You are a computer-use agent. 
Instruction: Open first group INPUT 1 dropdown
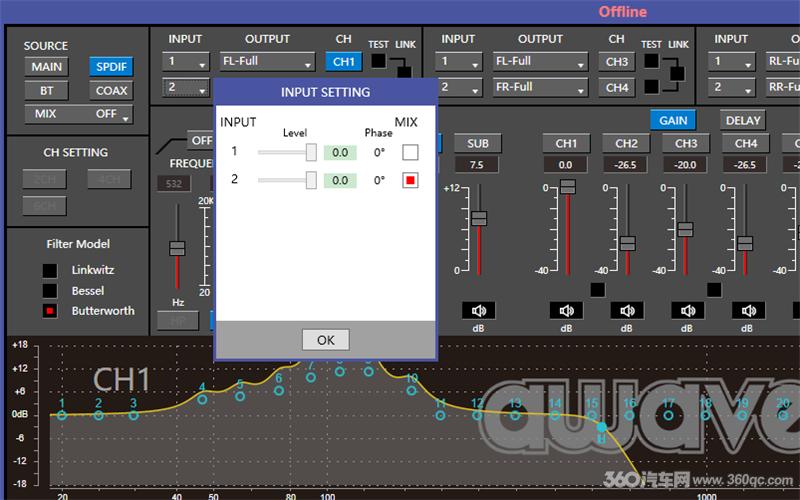coord(186,62)
